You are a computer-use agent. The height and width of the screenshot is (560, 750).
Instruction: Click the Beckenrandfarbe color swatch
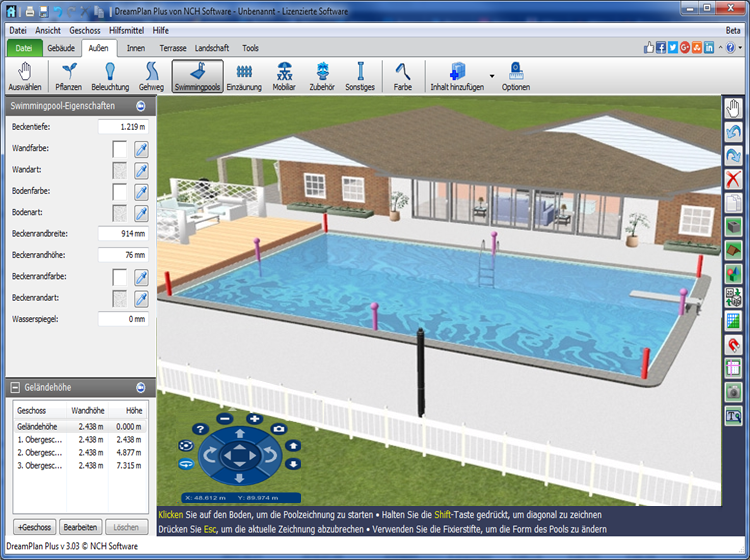pos(120,277)
